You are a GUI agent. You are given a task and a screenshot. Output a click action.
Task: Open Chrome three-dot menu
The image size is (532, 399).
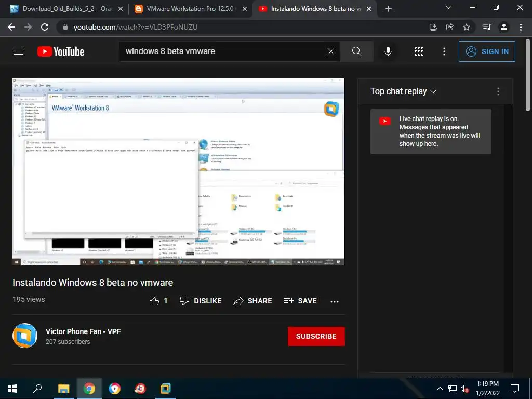pyautogui.click(x=521, y=27)
